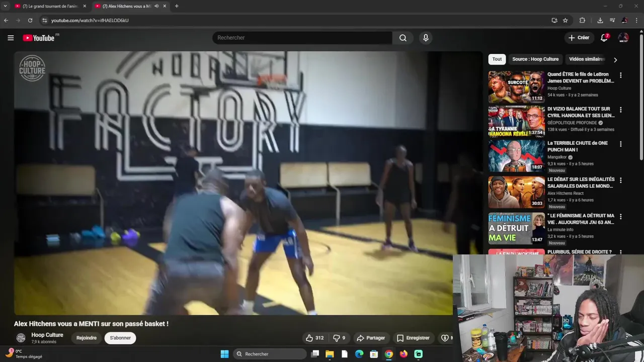Click title 'Quand ÊTRE le fils de LeBron'

[581, 77]
